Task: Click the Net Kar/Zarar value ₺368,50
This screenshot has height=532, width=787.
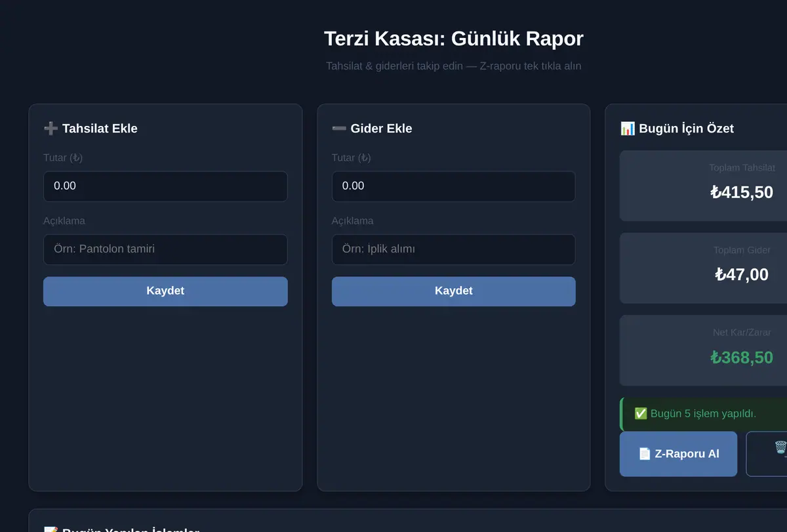Action: 742,357
